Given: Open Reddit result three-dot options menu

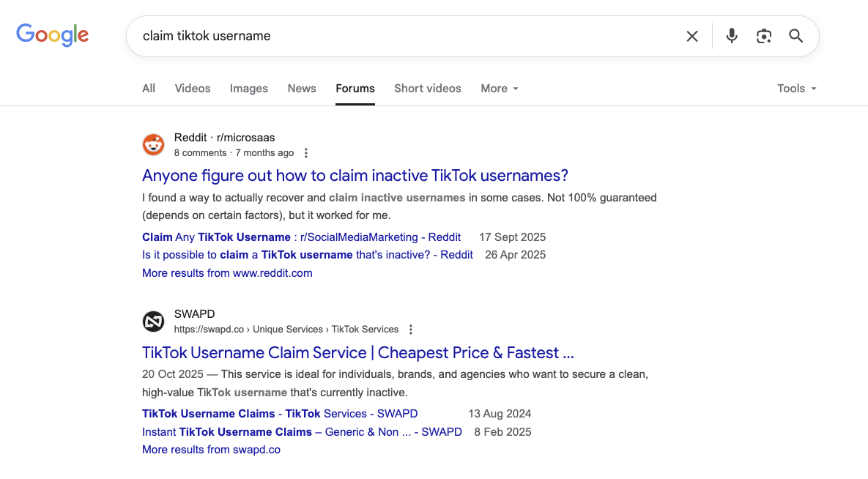Looking at the screenshot, I should pyautogui.click(x=306, y=153).
